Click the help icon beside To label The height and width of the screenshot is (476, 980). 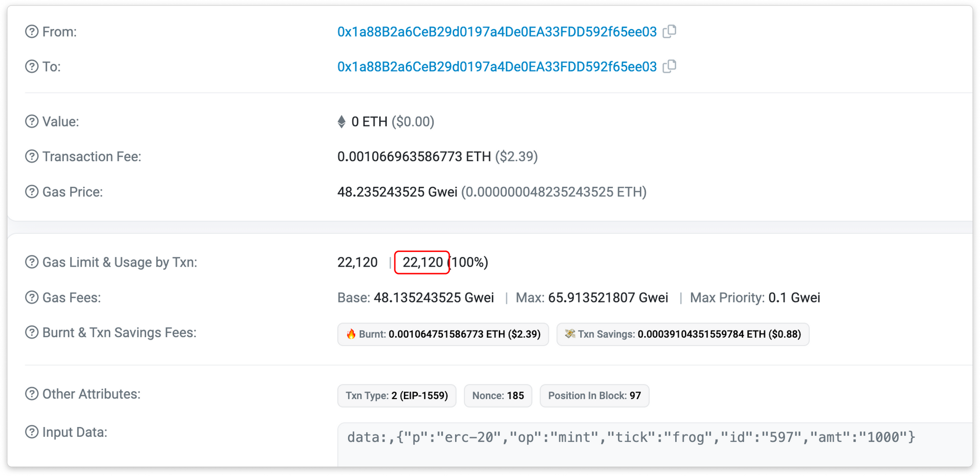point(32,67)
